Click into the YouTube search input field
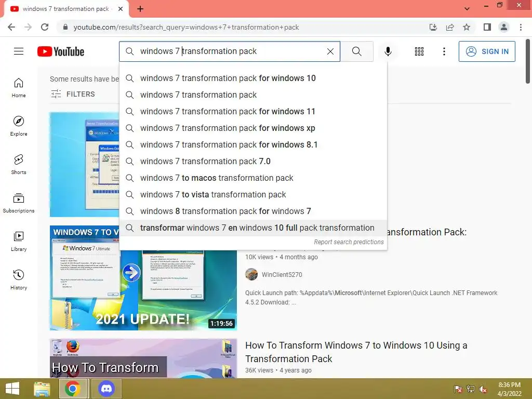 229,51
